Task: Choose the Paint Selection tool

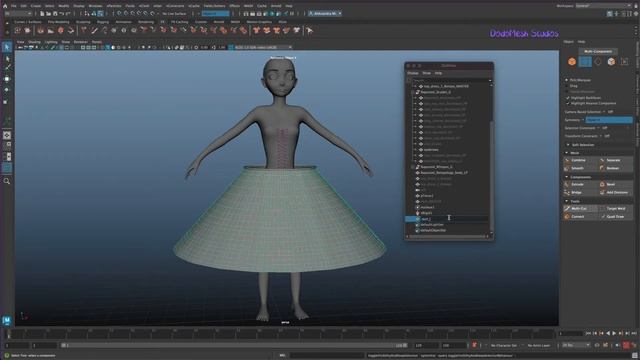Action: (x=7, y=67)
